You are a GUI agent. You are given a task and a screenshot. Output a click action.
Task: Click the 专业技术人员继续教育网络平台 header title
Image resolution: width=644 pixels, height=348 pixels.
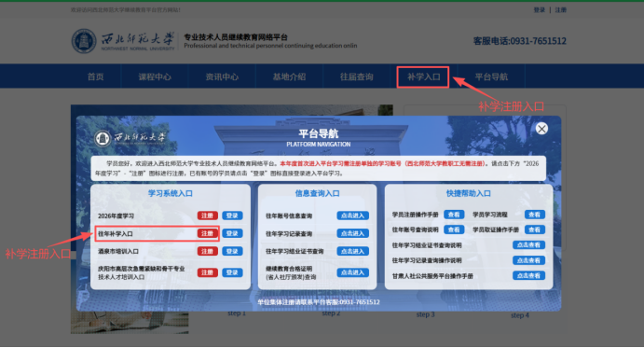click(x=236, y=37)
